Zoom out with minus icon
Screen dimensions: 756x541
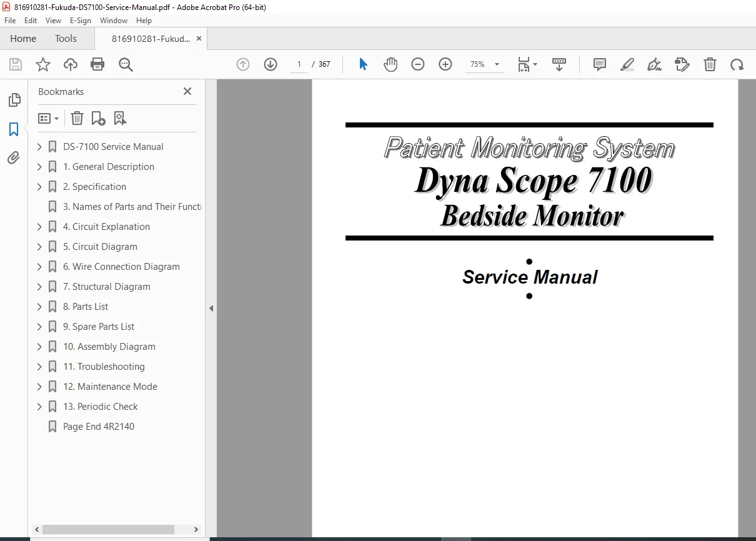[418, 64]
